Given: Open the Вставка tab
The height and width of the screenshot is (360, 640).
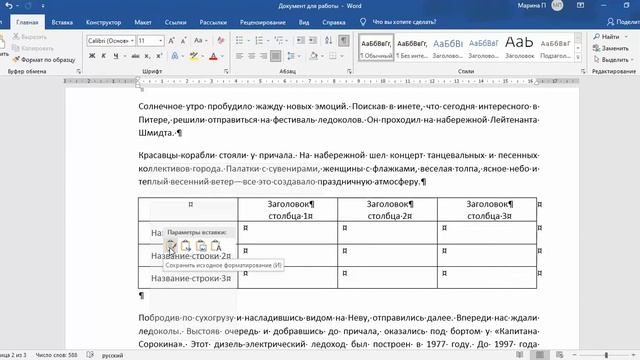Looking at the screenshot, I should 62,22.
